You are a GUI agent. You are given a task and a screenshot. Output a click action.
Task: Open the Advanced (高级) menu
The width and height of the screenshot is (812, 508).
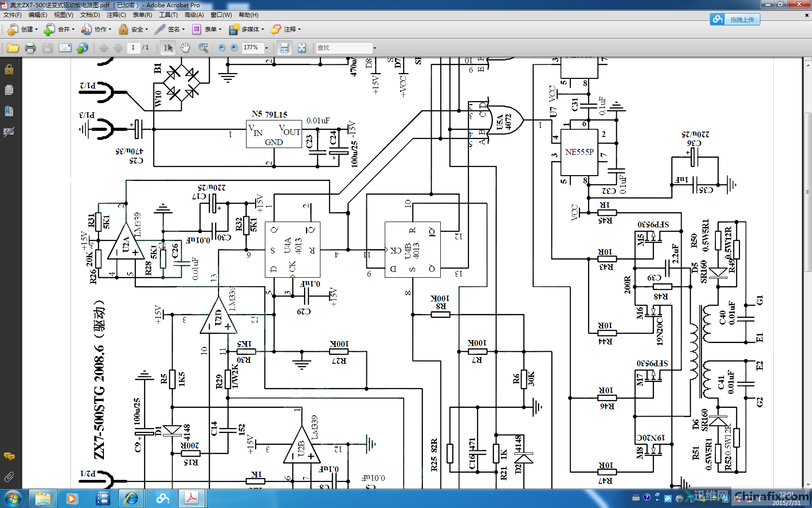[194, 15]
